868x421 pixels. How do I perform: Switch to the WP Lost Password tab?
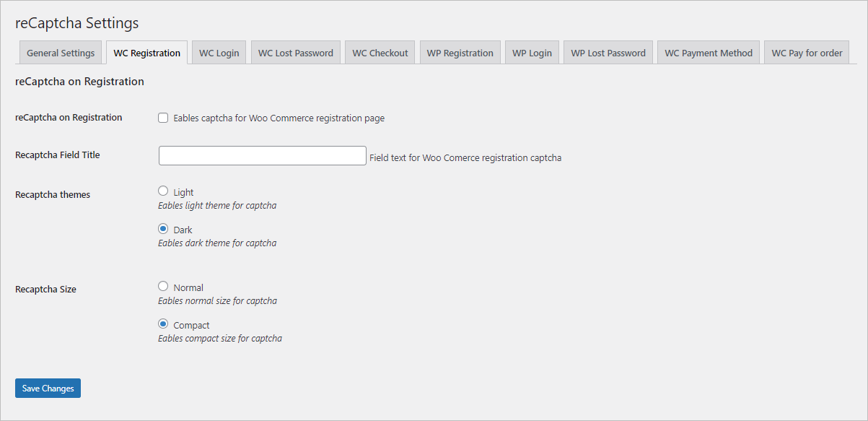608,52
